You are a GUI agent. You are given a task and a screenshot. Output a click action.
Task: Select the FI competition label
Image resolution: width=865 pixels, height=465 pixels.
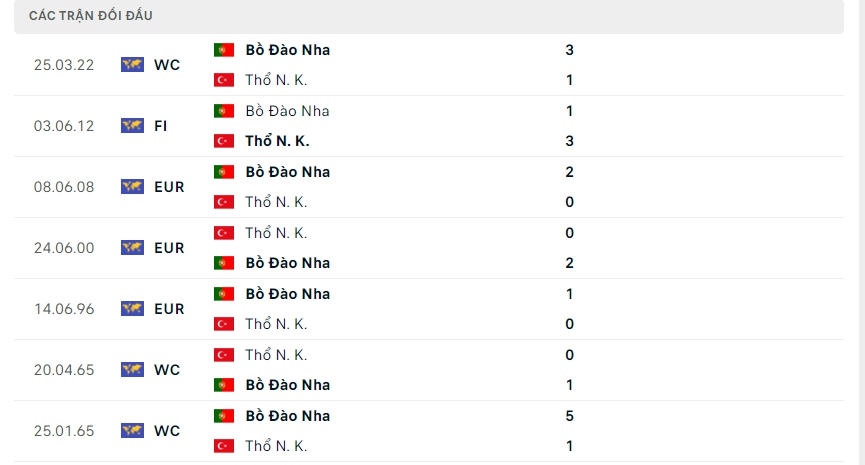161,126
